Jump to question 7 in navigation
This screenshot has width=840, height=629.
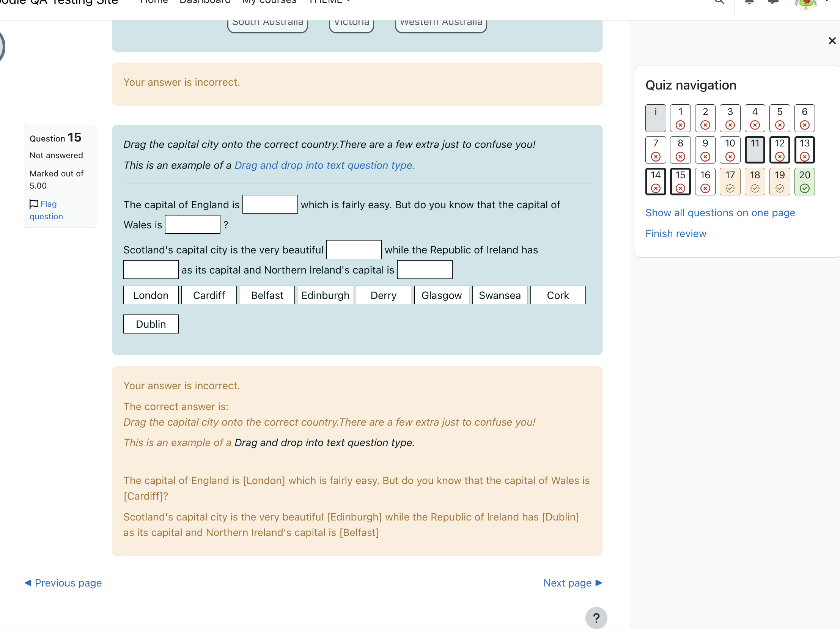pyautogui.click(x=656, y=149)
